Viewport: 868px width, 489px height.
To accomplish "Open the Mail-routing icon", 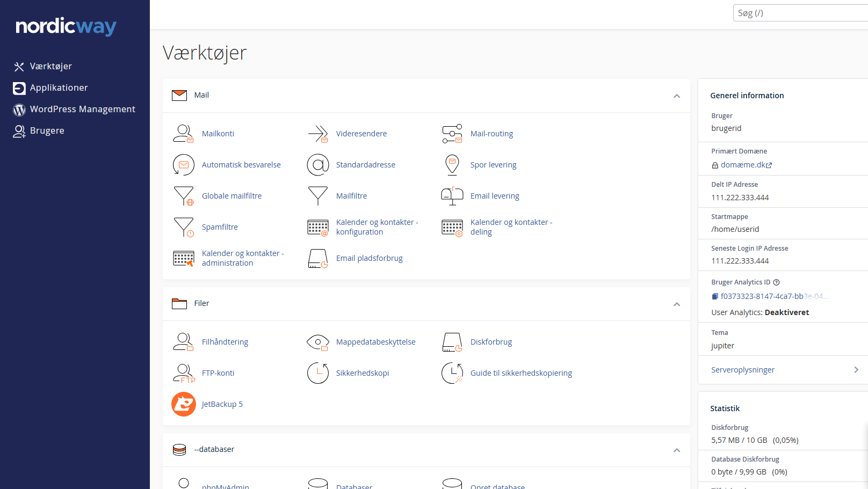I will pyautogui.click(x=452, y=134).
